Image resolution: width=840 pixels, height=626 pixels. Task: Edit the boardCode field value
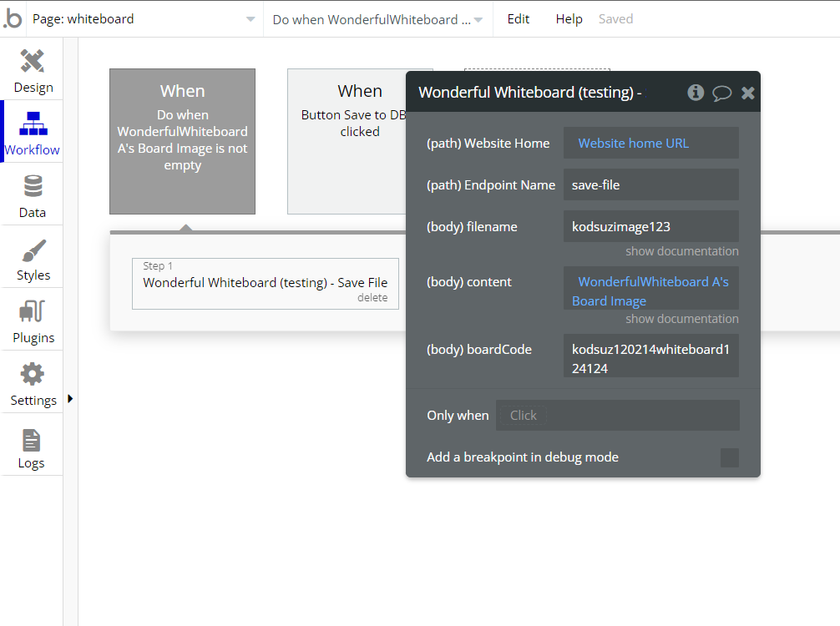pos(651,356)
